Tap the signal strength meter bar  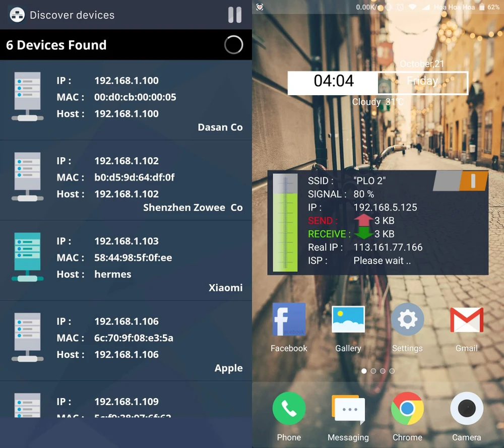coord(285,223)
